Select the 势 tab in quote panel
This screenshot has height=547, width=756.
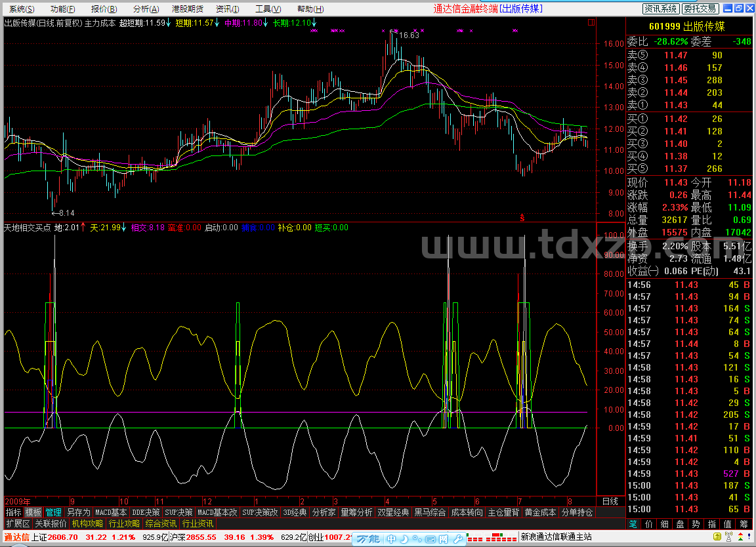point(696,524)
